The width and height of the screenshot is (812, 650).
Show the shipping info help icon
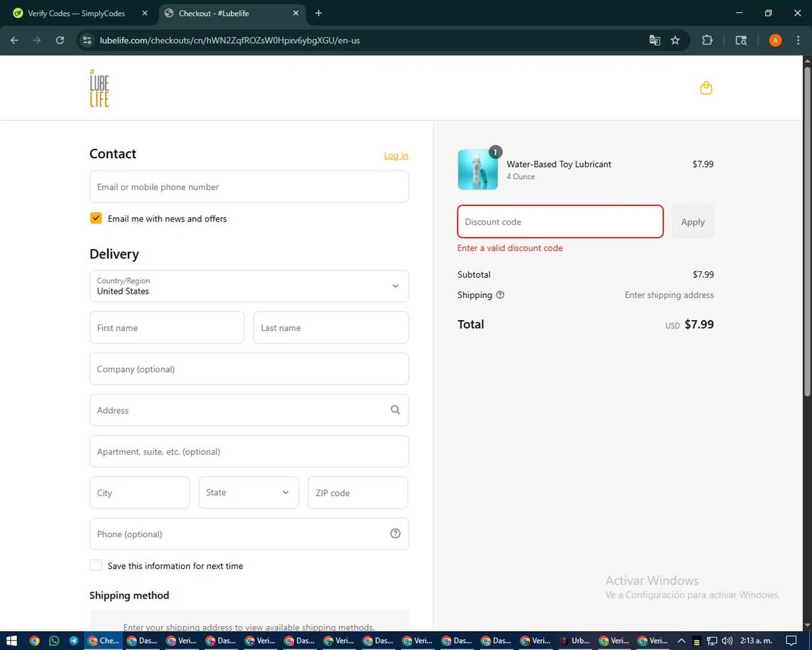[x=500, y=295]
